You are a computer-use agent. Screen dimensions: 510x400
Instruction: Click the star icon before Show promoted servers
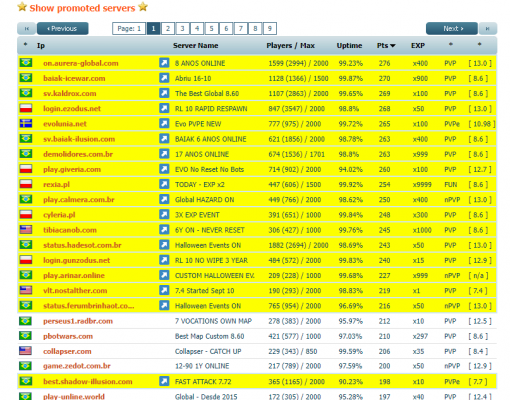[22, 7]
